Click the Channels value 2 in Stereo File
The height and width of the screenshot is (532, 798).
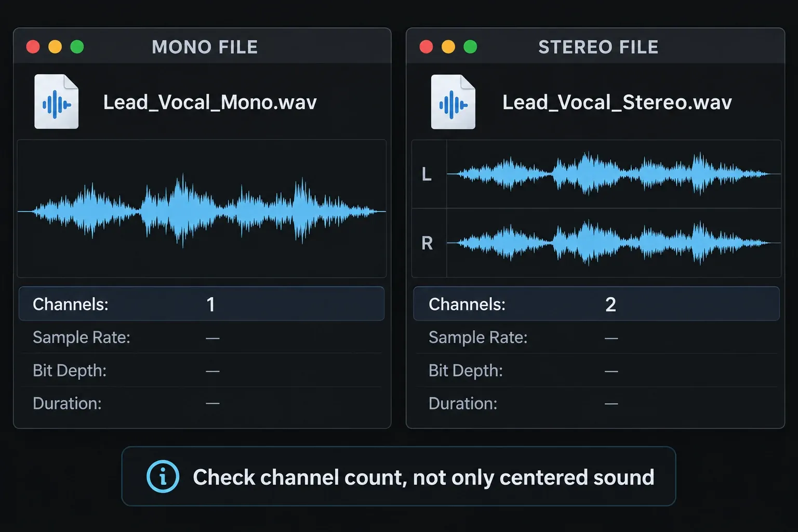[610, 304]
